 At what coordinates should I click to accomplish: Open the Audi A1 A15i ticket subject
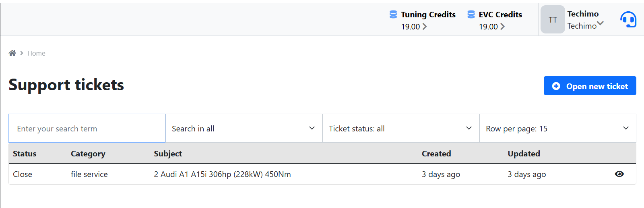[222, 174]
